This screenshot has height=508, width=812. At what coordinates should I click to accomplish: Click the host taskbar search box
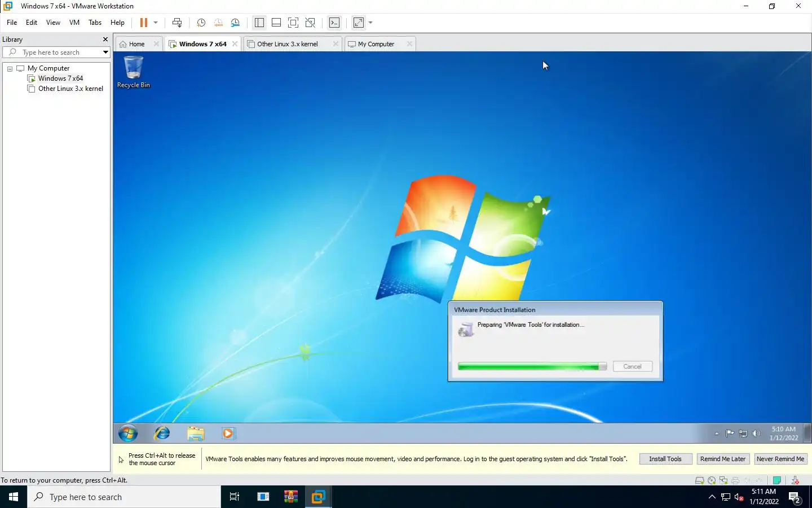coord(124,497)
